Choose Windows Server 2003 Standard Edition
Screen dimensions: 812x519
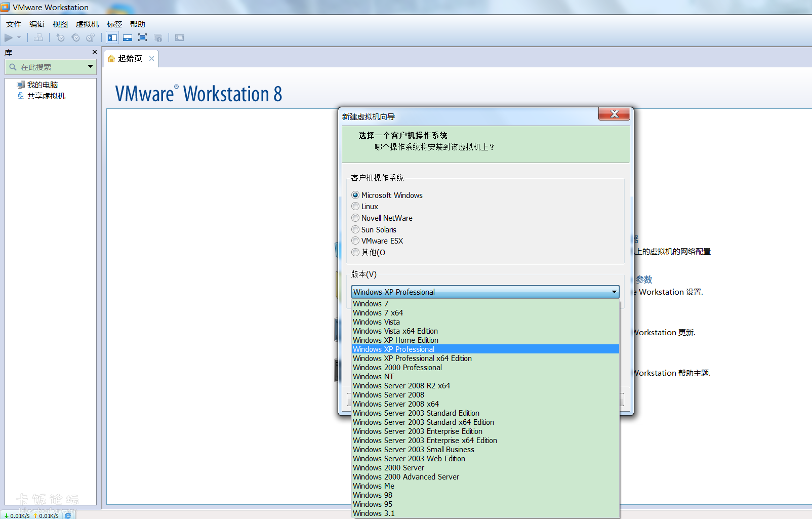485,413
